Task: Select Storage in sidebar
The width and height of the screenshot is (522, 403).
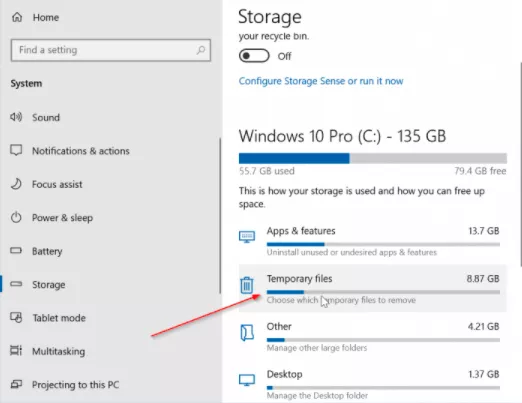Action: click(49, 285)
